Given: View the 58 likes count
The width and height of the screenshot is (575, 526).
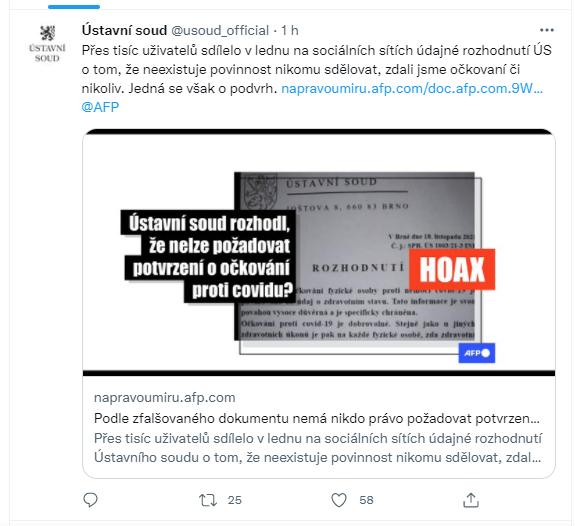Looking at the screenshot, I should pyautogui.click(x=366, y=500).
